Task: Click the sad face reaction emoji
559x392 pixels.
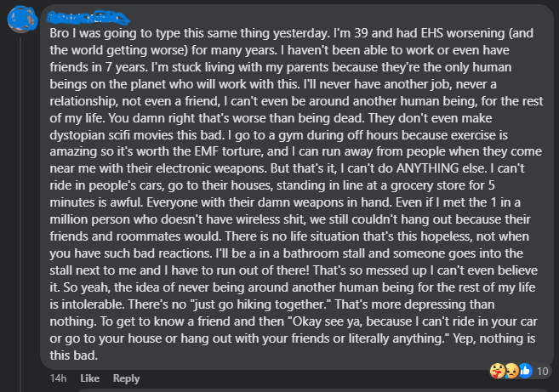Action: click(x=509, y=370)
